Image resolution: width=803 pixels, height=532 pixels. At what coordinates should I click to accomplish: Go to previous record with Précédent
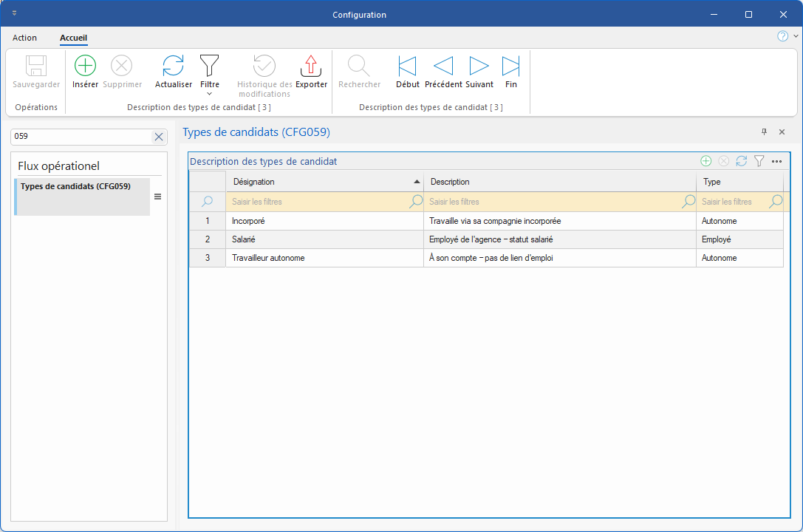click(x=443, y=72)
